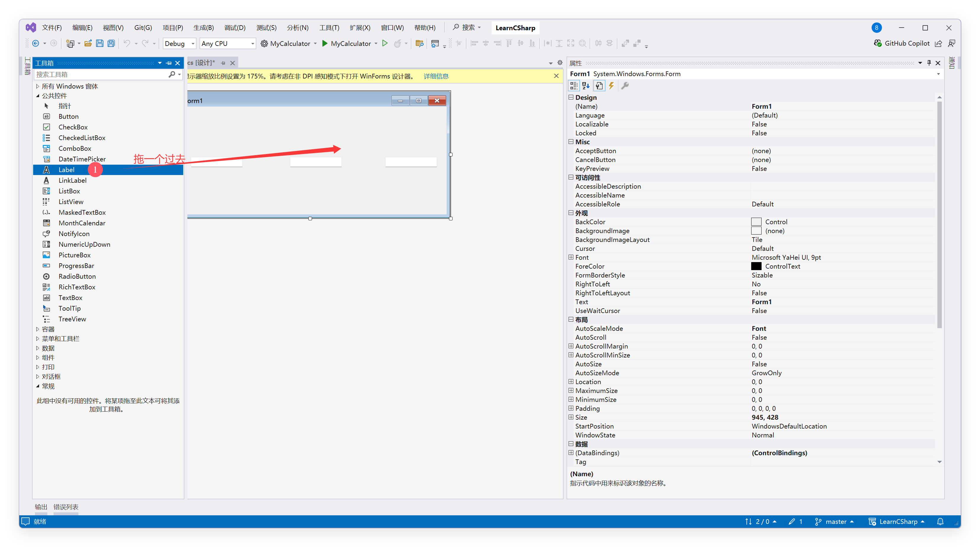980x547 pixels.
Task: Pin the Toolbox panel with pushpin icon
Action: click(x=169, y=63)
